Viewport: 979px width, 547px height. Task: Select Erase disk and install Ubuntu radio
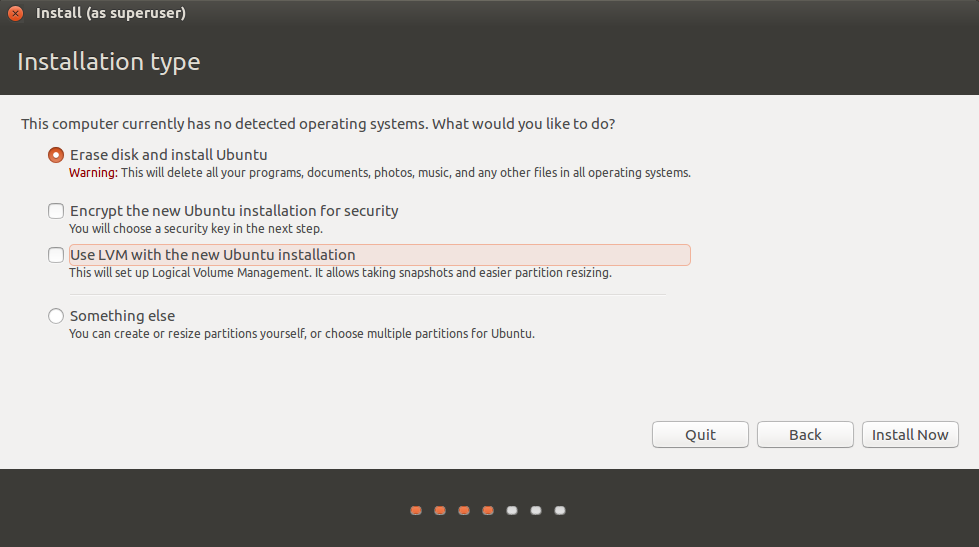[56, 155]
